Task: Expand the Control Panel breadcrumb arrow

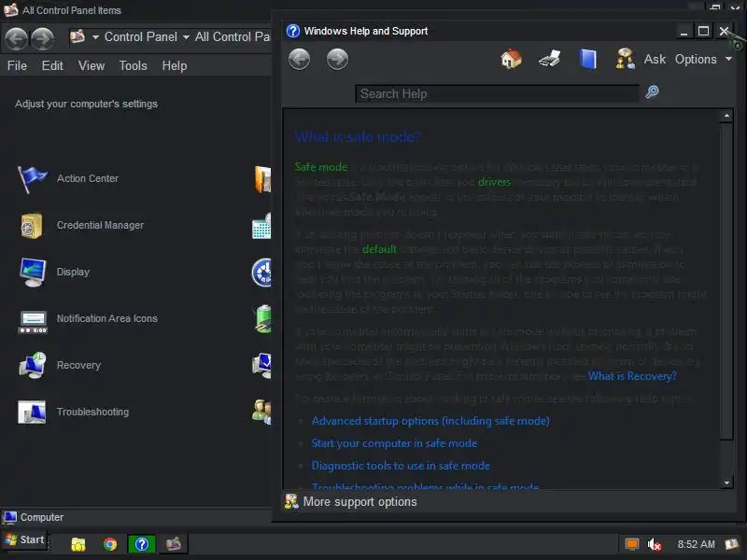Action: [x=186, y=37]
